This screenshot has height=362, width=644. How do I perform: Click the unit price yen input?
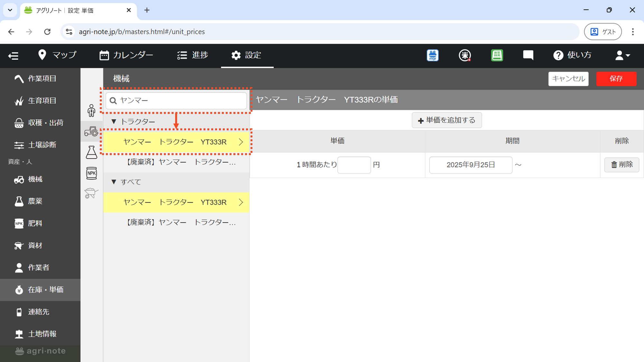(354, 165)
